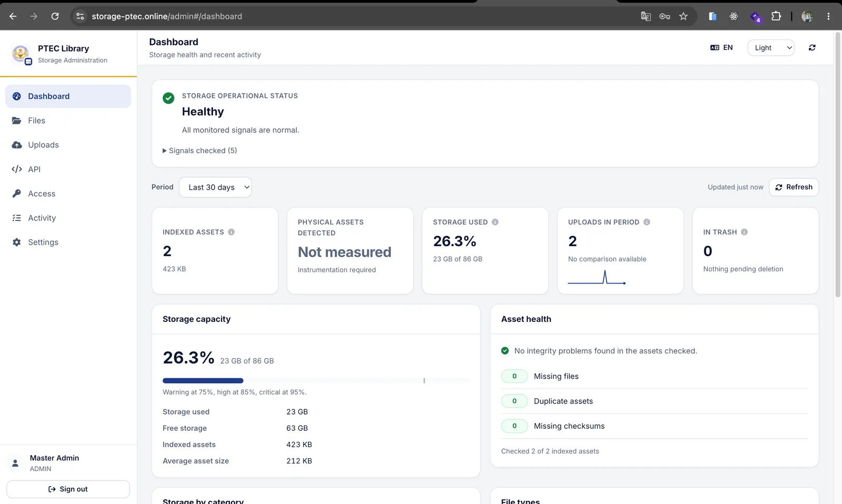842x504 pixels.
Task: Click the password key icon
Action: [665, 16]
